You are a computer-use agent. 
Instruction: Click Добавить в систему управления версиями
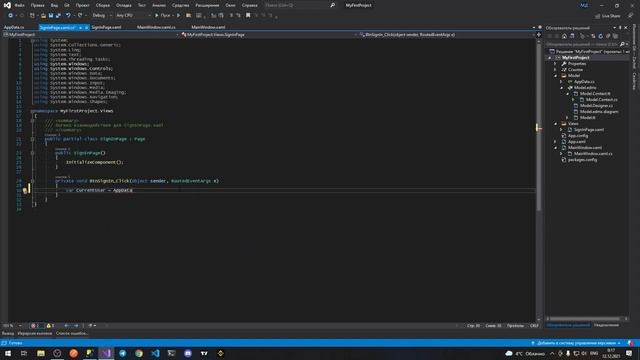tap(576, 343)
